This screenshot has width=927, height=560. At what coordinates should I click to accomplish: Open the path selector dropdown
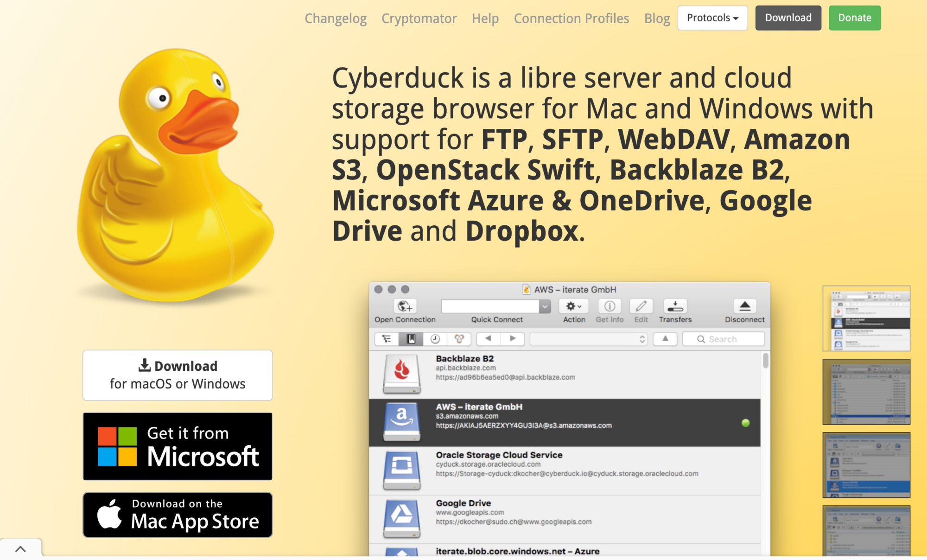tap(589, 339)
